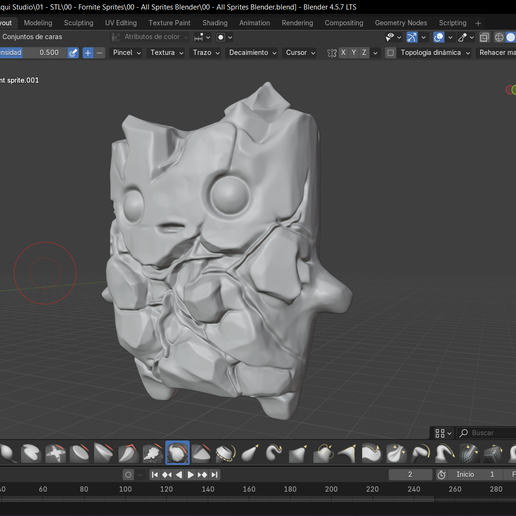The height and width of the screenshot is (516, 516).
Task: Switch to the Shading workspace tab
Action: (215, 23)
